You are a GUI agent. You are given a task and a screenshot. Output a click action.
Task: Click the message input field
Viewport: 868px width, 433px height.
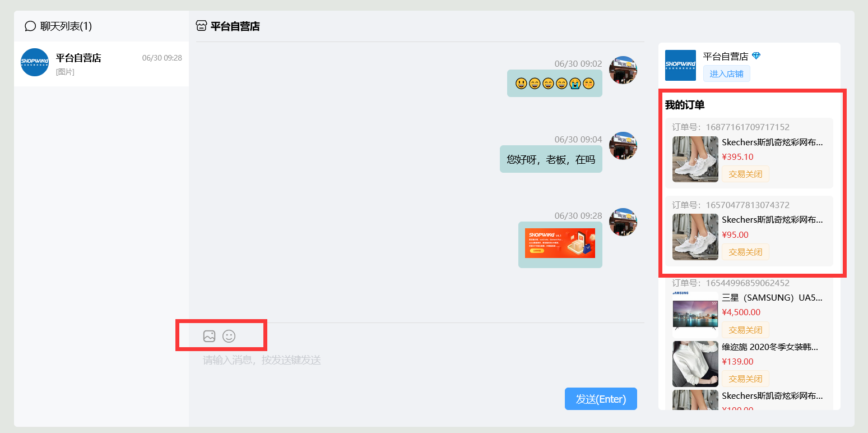coord(420,360)
